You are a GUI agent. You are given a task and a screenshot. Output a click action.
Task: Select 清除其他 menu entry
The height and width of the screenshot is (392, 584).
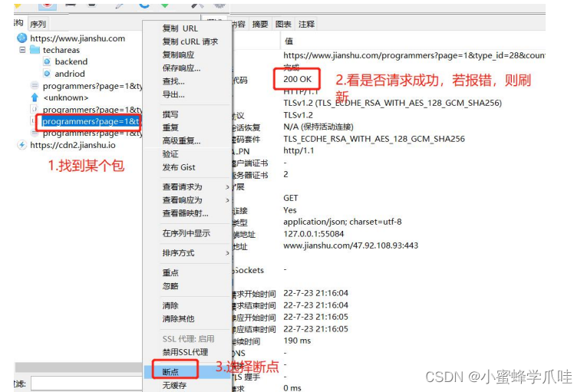tap(178, 319)
